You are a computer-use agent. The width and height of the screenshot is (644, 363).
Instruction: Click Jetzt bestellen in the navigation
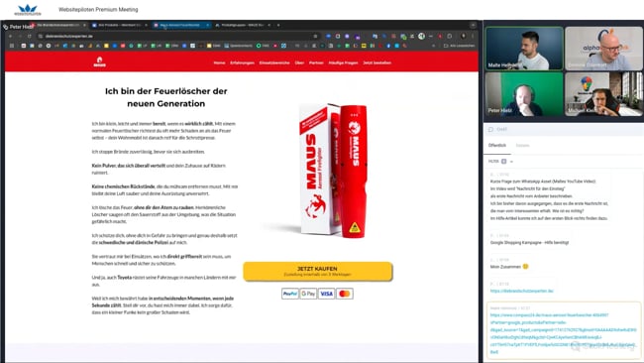pos(377,62)
